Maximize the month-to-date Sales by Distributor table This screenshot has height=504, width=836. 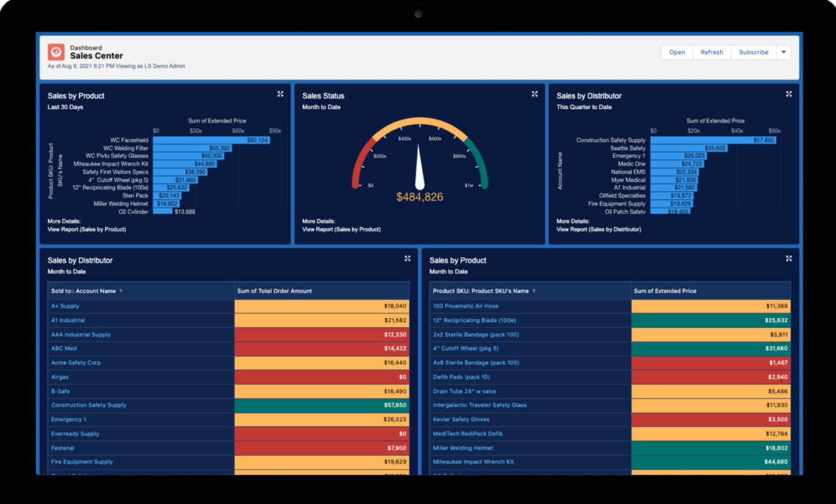coord(407,259)
